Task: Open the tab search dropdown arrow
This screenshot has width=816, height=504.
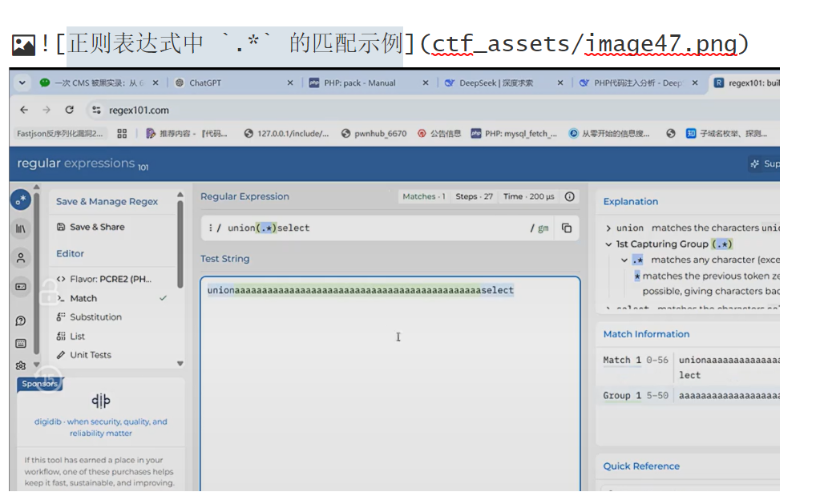Action: coord(22,83)
